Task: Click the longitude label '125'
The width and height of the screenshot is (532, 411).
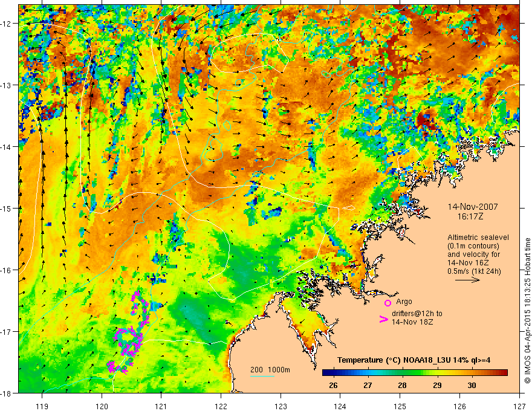Action: pos(400,406)
